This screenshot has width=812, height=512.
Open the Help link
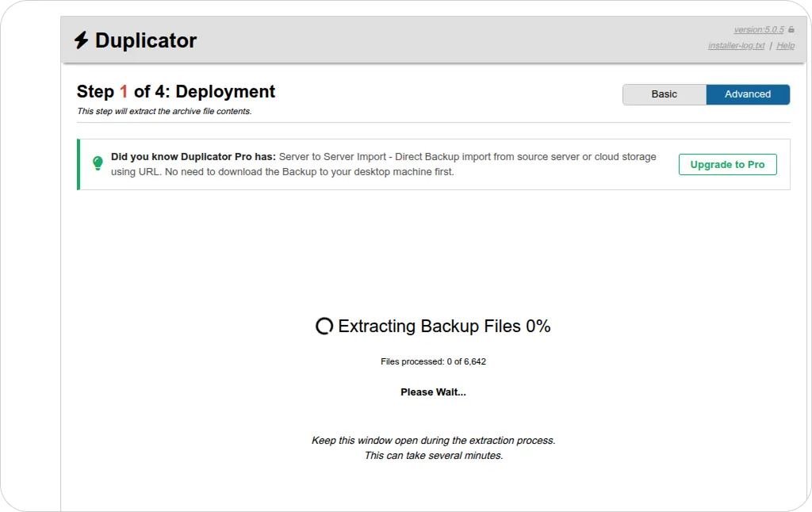click(785, 45)
